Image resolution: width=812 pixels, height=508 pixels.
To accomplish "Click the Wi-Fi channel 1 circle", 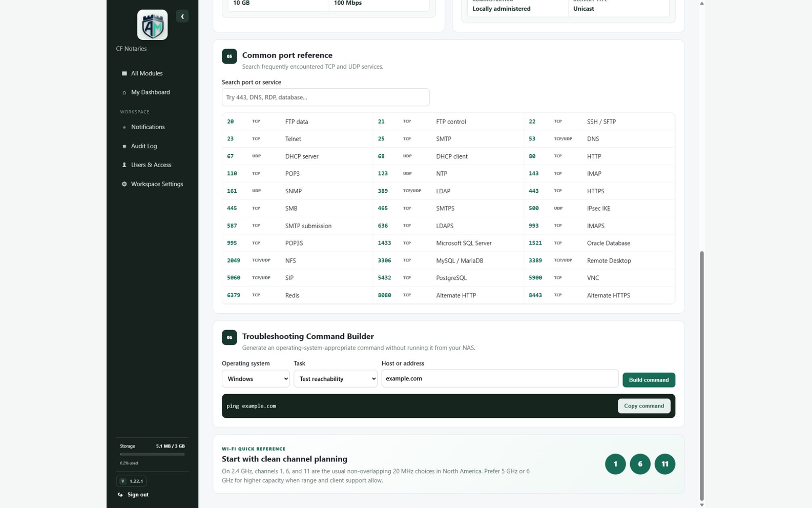I will pyautogui.click(x=615, y=464).
